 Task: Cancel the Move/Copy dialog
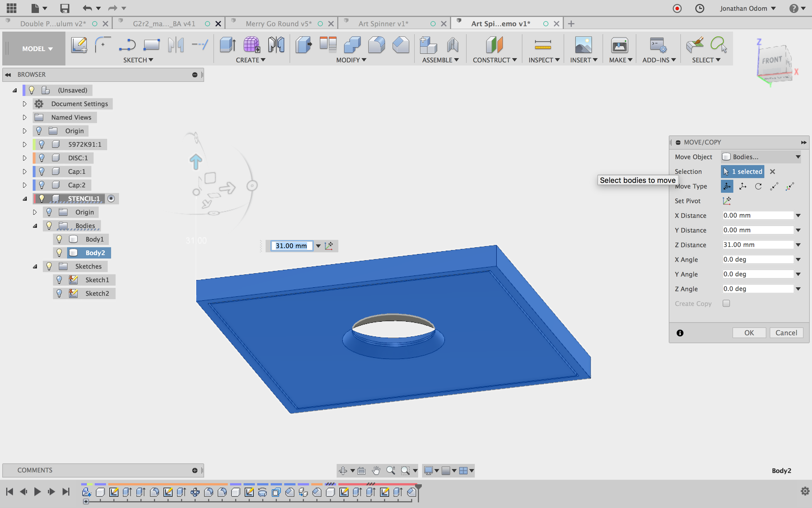[x=786, y=333]
